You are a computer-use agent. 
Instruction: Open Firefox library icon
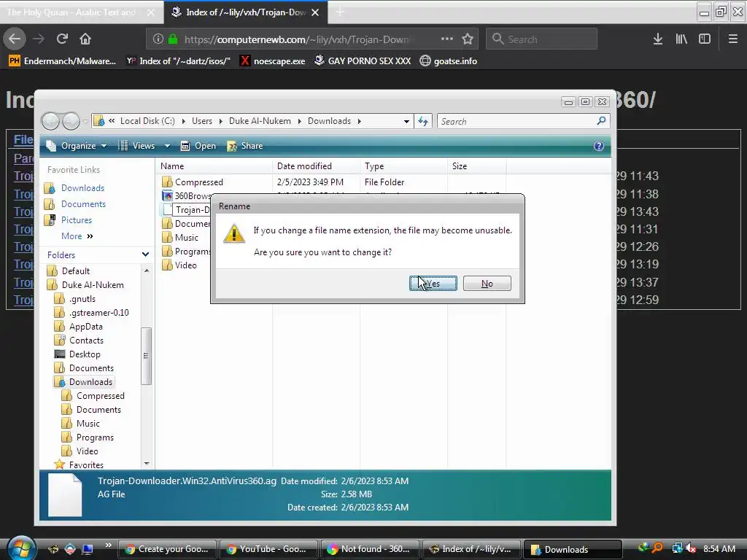tap(681, 39)
